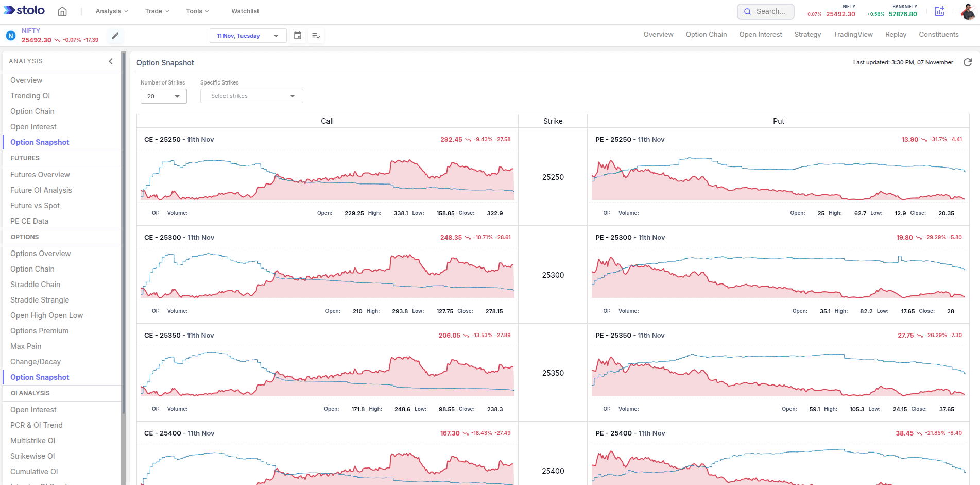Switch to the Option Chain tab
Screen dimensions: 980x485
tap(706, 35)
